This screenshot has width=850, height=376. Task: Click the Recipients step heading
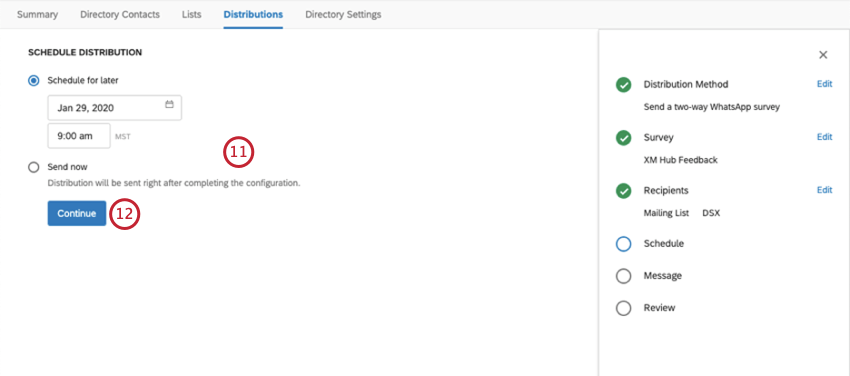(666, 191)
